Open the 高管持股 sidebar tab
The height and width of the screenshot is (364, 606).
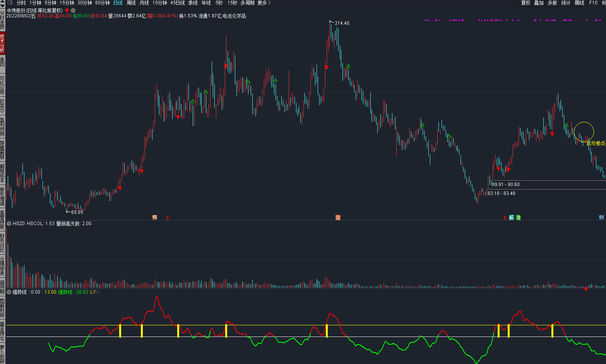(2, 219)
